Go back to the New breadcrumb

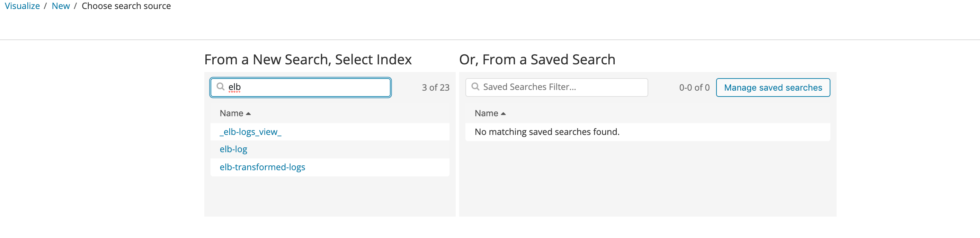pyautogui.click(x=61, y=6)
